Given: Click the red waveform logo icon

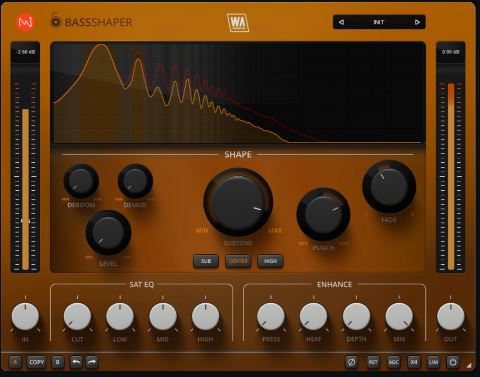Looking at the screenshot, I should coord(25,22).
